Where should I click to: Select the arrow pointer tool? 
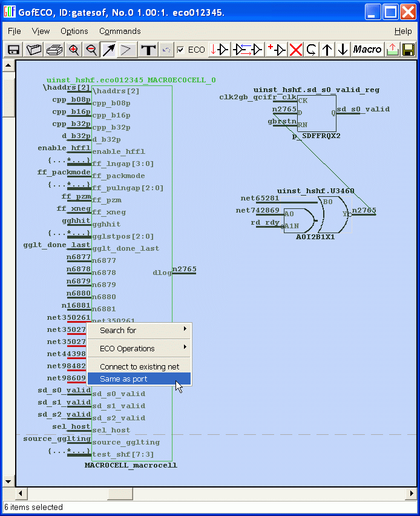(x=108, y=50)
